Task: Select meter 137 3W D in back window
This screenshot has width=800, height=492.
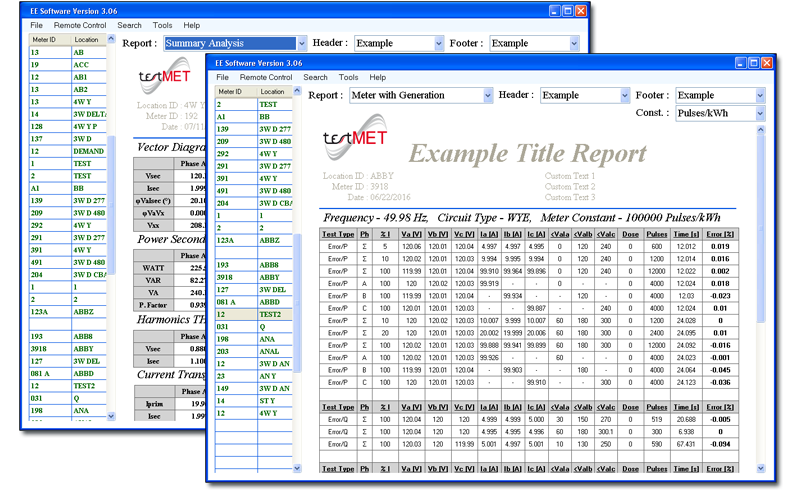Action: click(68, 139)
